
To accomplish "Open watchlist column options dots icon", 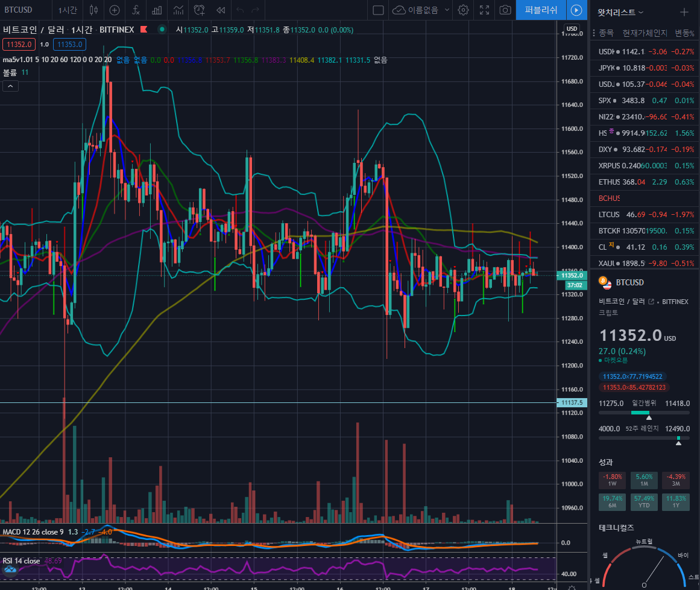I will pos(594,33).
